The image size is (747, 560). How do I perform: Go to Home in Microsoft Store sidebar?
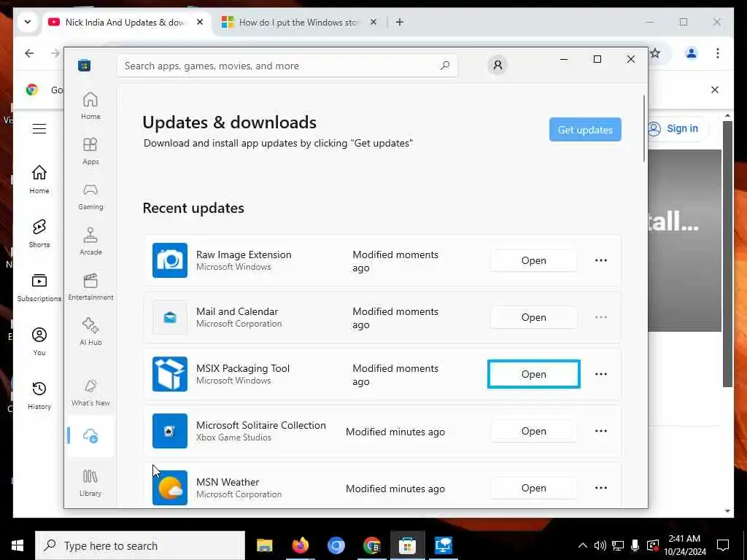(x=90, y=106)
